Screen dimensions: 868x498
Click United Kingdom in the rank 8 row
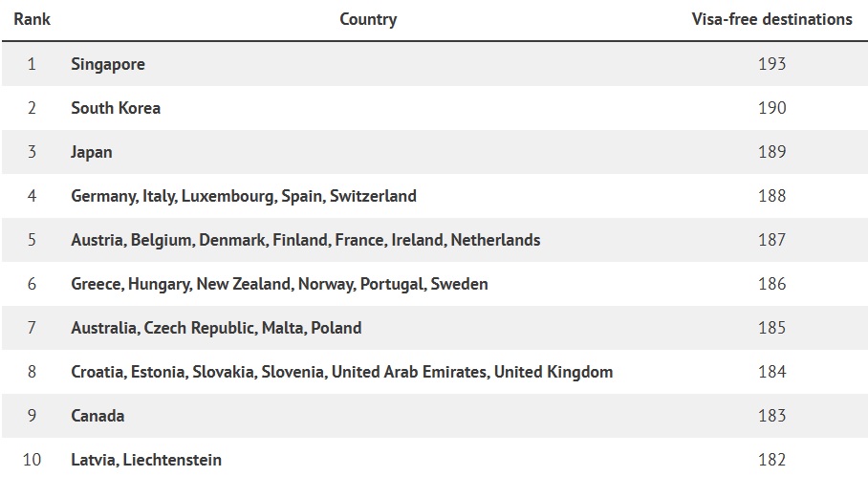[553, 372]
